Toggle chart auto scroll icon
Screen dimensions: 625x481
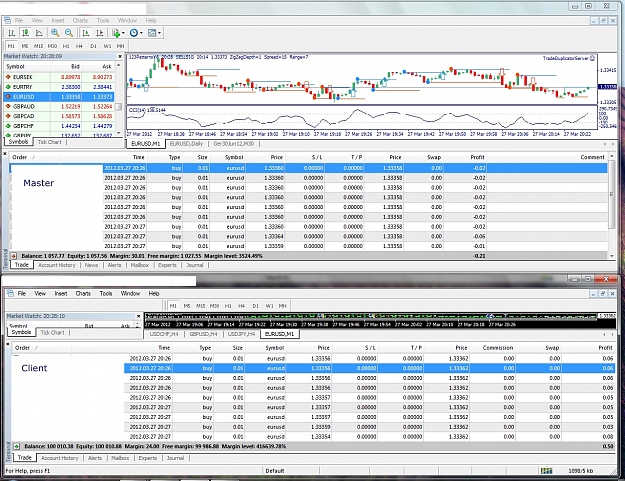pyautogui.click(x=85, y=33)
